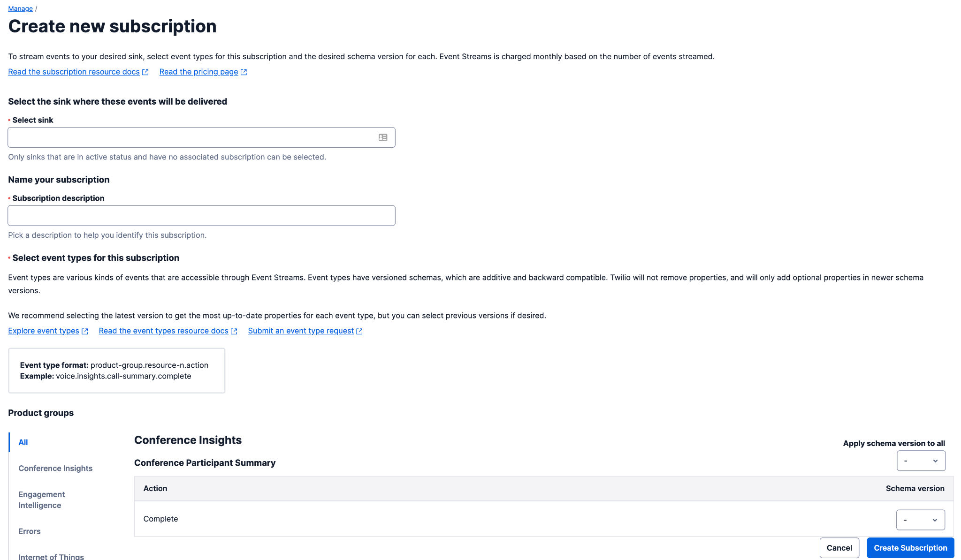The width and height of the screenshot is (961, 560).
Task: Click external link icon on event types resource docs
Action: coord(234,331)
